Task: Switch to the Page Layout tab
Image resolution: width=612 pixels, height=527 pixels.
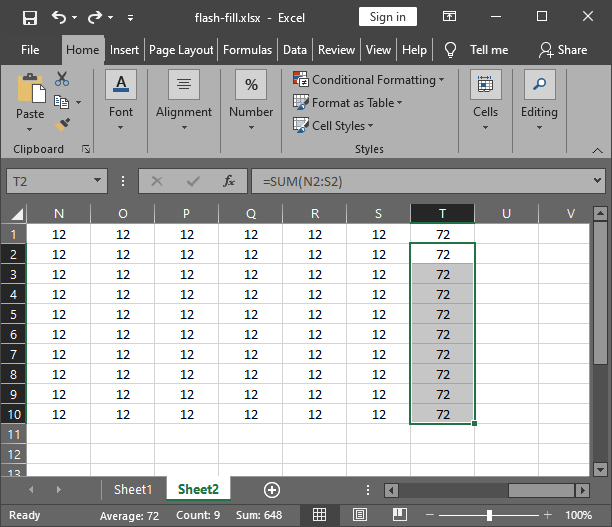Action: 181,50
